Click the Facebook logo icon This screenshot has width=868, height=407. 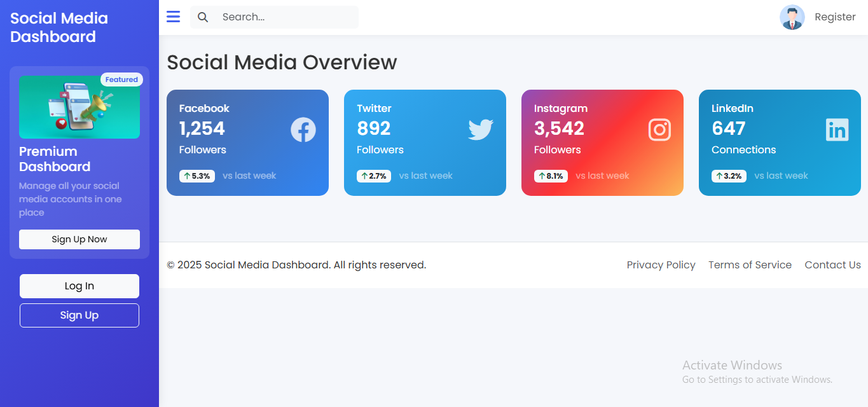[x=303, y=130]
